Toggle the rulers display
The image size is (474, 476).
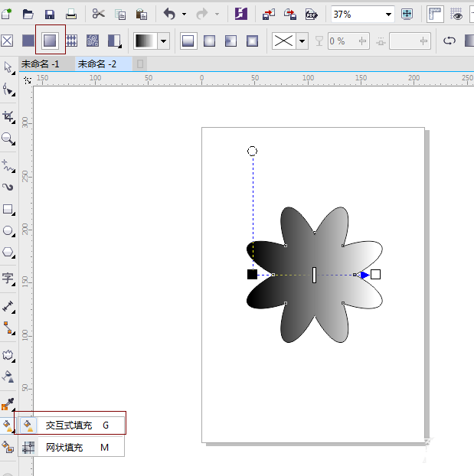tap(435, 14)
